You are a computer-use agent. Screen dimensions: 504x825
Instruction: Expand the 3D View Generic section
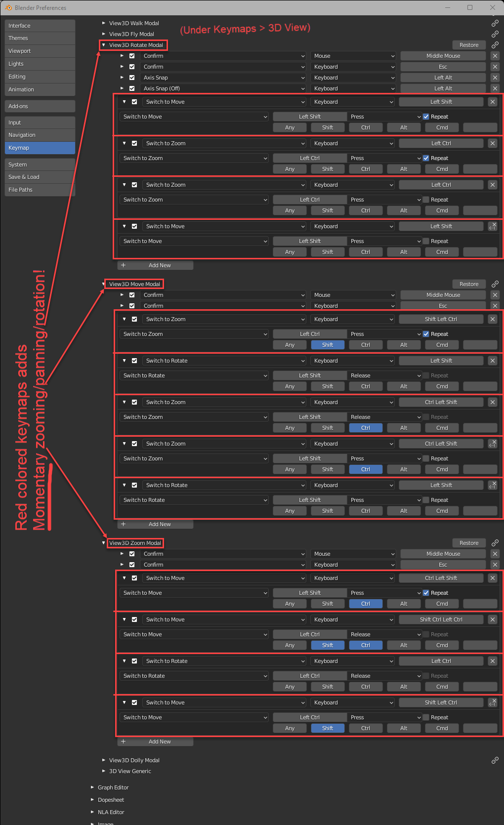[x=104, y=771]
